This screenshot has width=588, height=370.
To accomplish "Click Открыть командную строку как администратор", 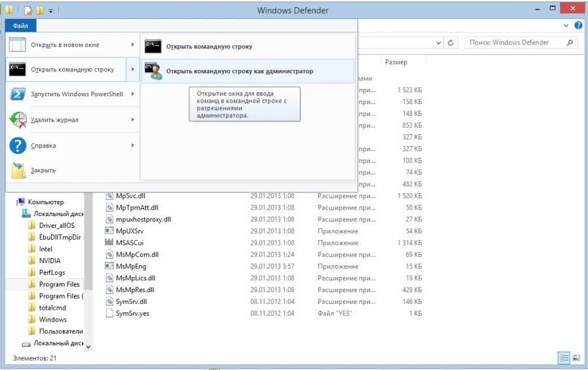I will (x=248, y=71).
